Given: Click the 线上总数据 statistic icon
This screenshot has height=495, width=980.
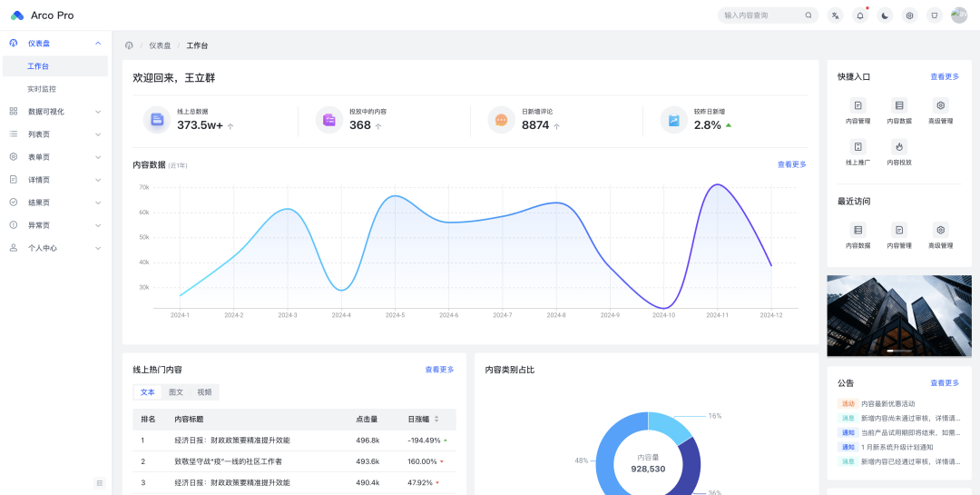Looking at the screenshot, I should 157,120.
